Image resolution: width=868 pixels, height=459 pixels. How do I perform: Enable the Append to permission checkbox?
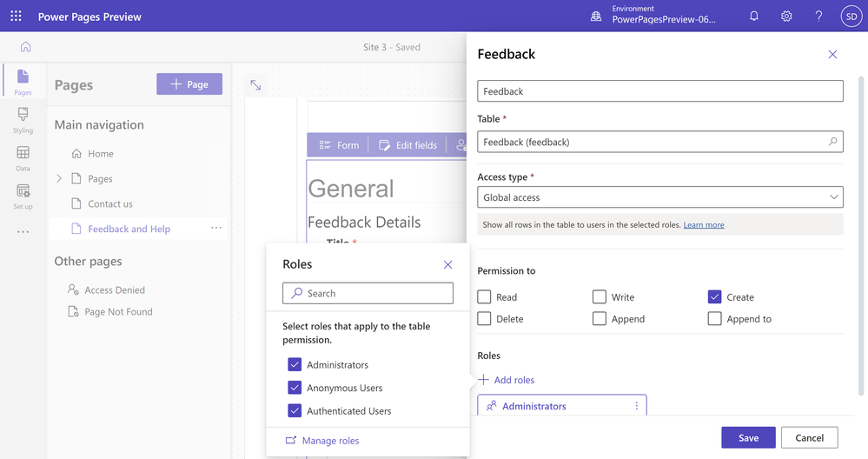714,318
